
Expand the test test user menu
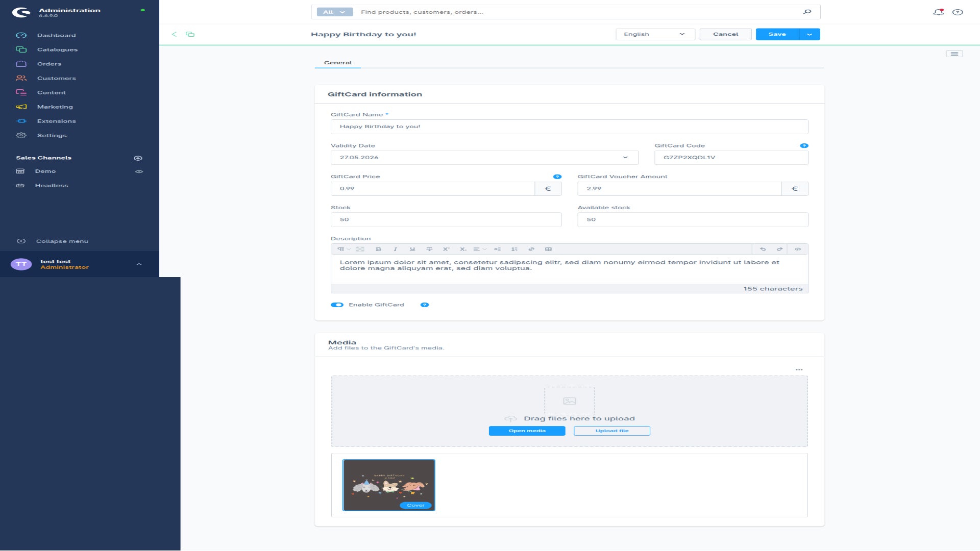coord(139,264)
